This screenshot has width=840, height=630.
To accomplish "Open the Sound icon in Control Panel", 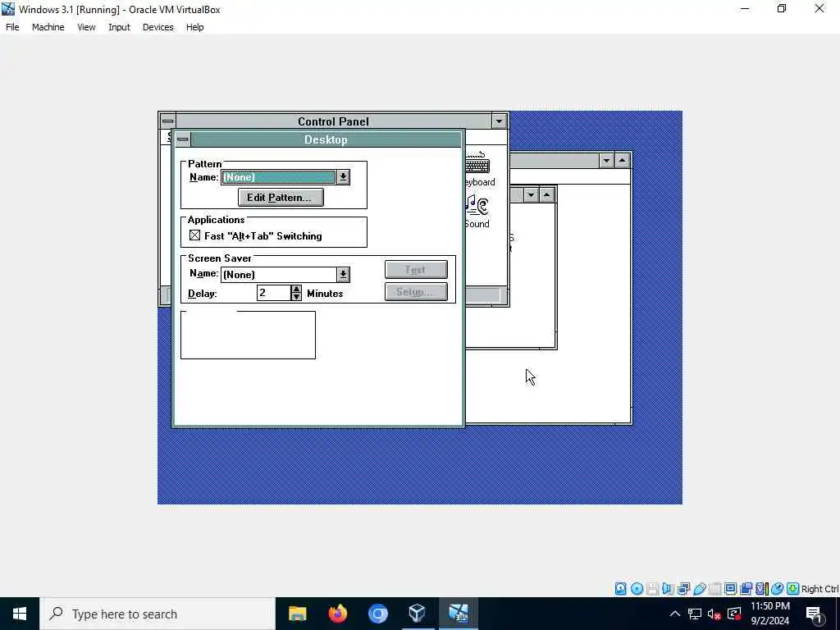I will 477,212.
